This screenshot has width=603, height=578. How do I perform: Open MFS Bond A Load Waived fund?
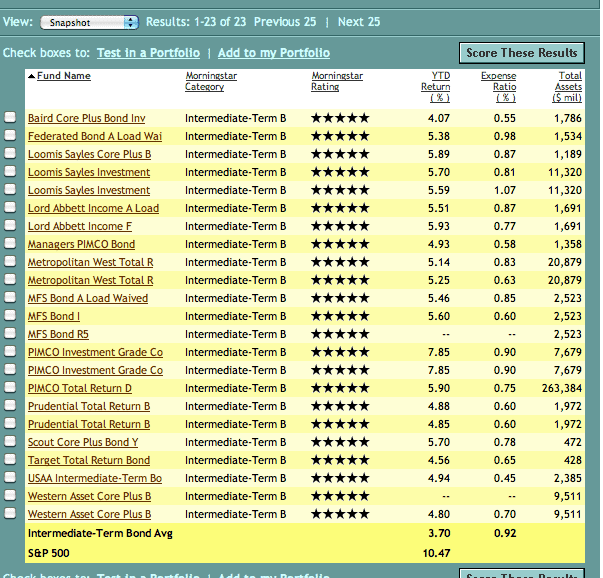[88, 298]
